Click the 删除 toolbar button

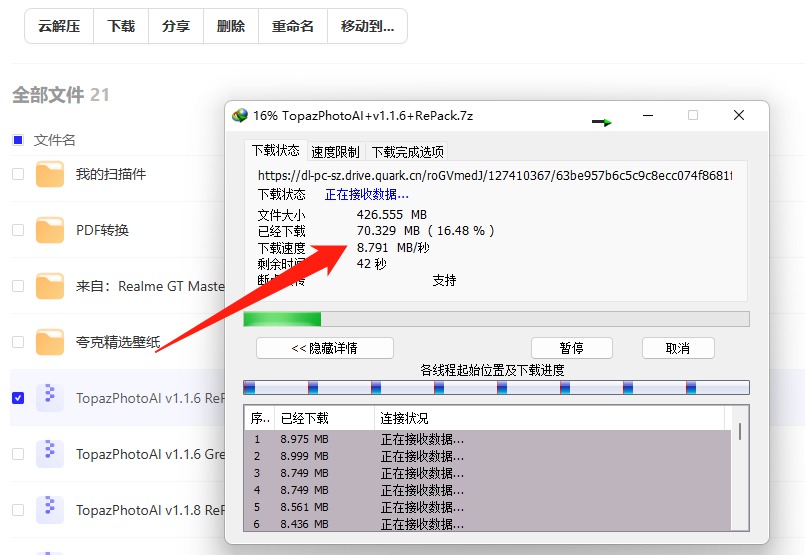pyautogui.click(x=231, y=26)
